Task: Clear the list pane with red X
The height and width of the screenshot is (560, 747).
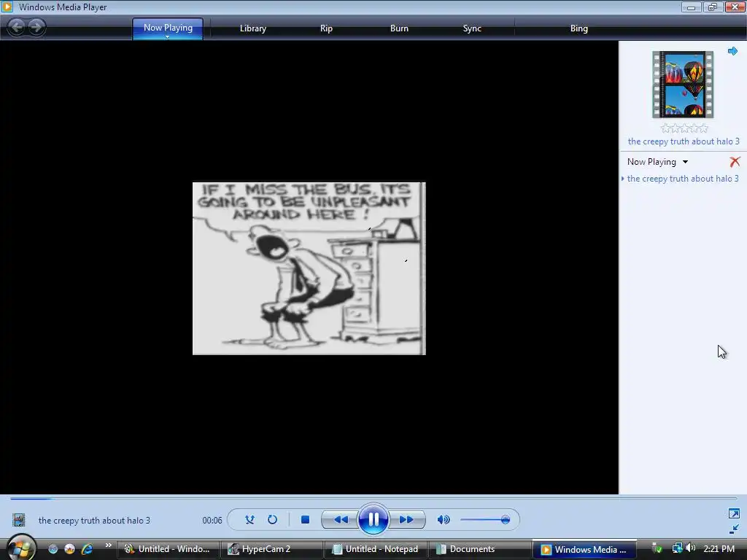Action: tap(735, 162)
